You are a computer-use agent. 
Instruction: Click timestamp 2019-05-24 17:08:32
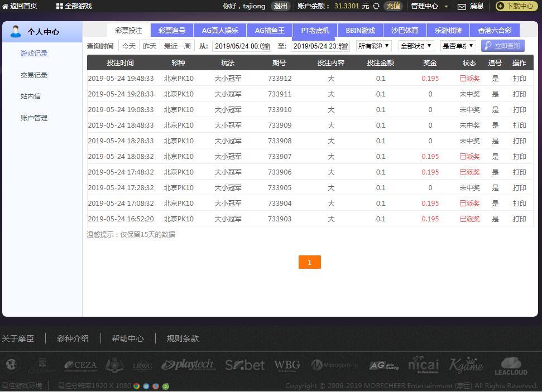(121, 204)
